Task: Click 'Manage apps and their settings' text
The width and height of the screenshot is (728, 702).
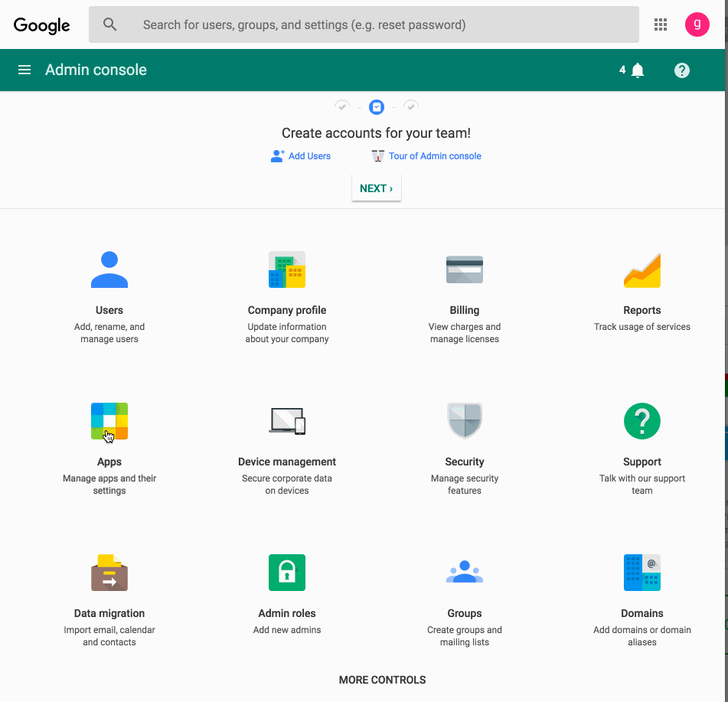Action: tap(109, 485)
